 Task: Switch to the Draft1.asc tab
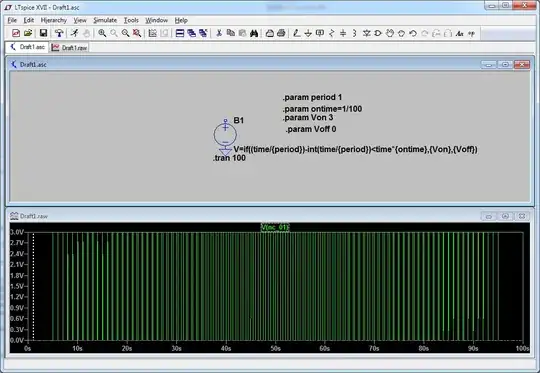28,47
